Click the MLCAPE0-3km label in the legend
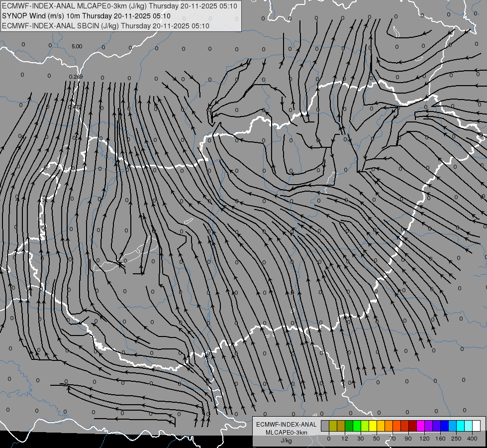Screen dimensions: 487x448 [x=286, y=433]
